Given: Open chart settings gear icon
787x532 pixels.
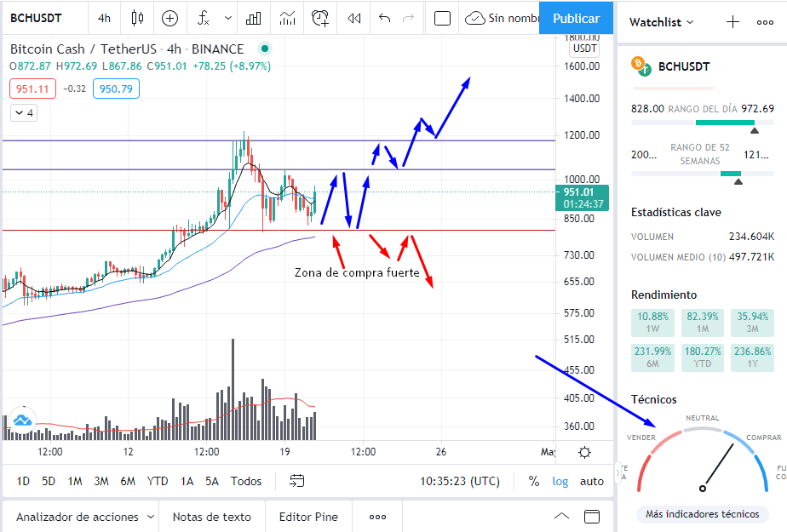Looking at the screenshot, I should pyautogui.click(x=584, y=453).
